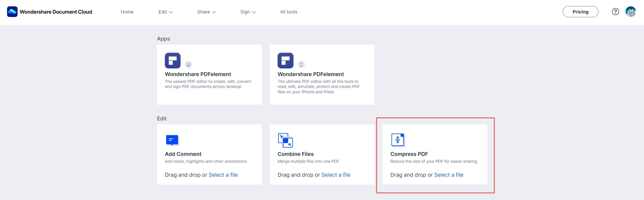Click the Wondershare Document Cloud logo icon
644x200 pixels.
click(x=12, y=12)
